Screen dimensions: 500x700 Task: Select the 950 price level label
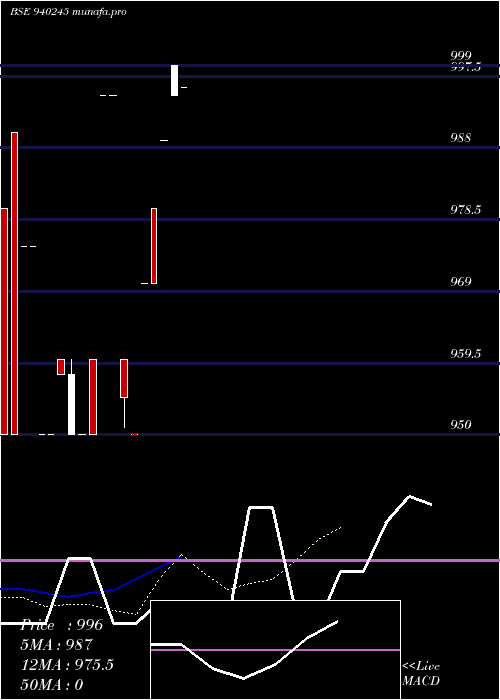pos(461,424)
